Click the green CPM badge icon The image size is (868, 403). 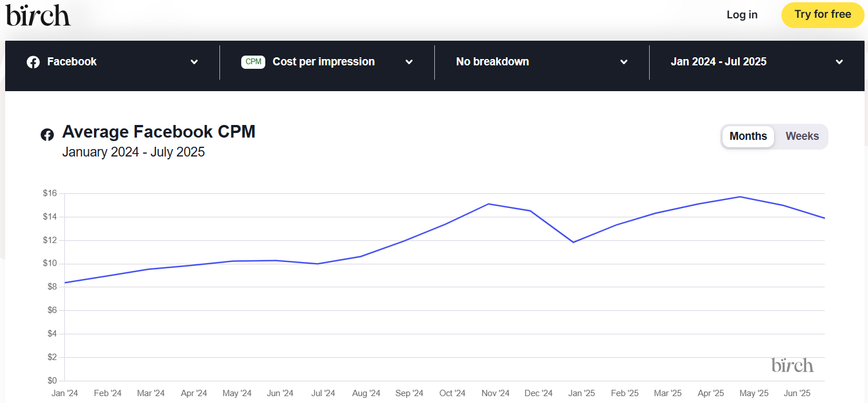(x=253, y=62)
